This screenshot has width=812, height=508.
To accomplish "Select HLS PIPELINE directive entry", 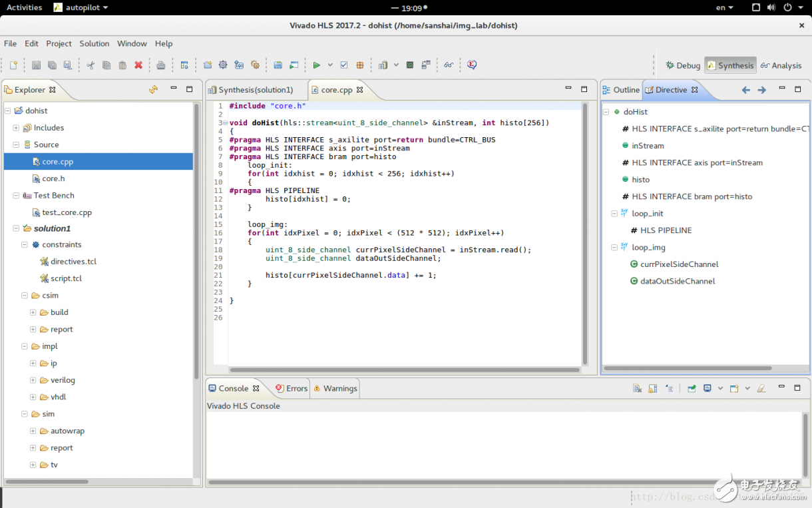I will click(x=666, y=230).
